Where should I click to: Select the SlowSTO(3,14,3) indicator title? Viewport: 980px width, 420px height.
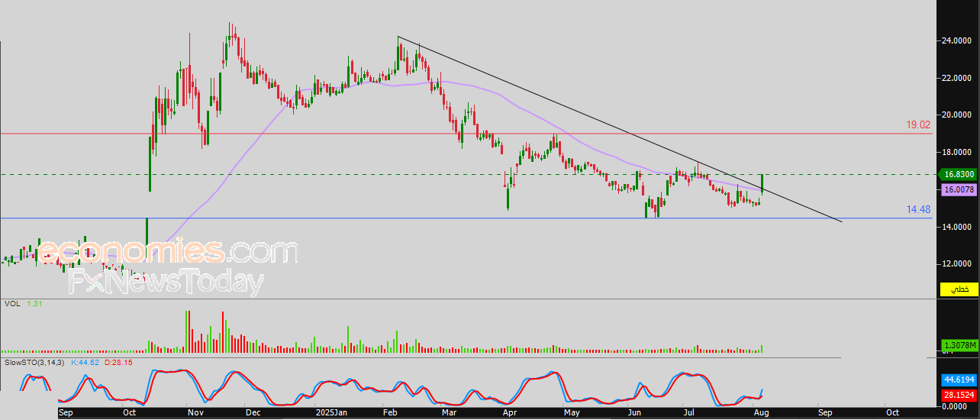[34, 362]
